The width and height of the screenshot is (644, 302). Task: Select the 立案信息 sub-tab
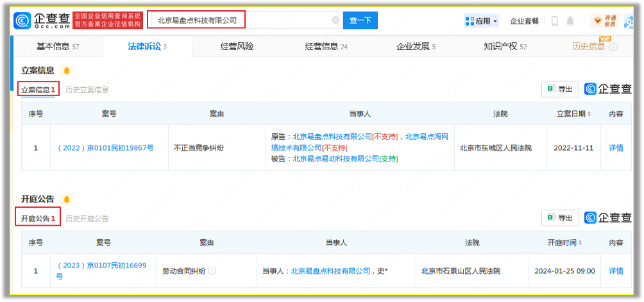coord(38,90)
